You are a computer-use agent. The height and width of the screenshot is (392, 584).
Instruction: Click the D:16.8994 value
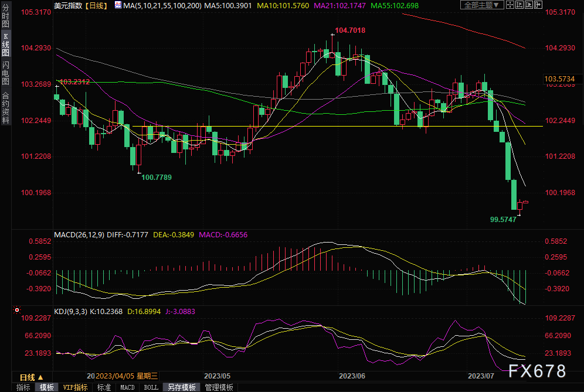[x=144, y=312]
